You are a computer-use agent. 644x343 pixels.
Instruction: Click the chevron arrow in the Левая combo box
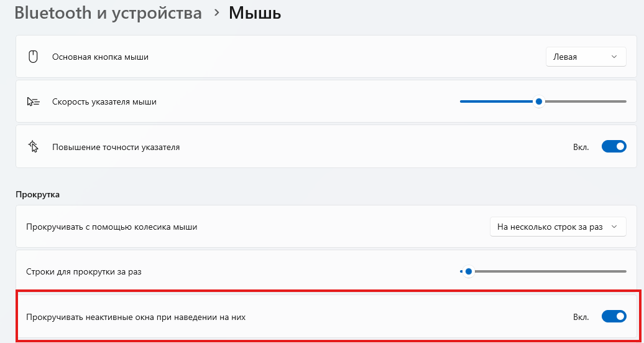pyautogui.click(x=614, y=57)
